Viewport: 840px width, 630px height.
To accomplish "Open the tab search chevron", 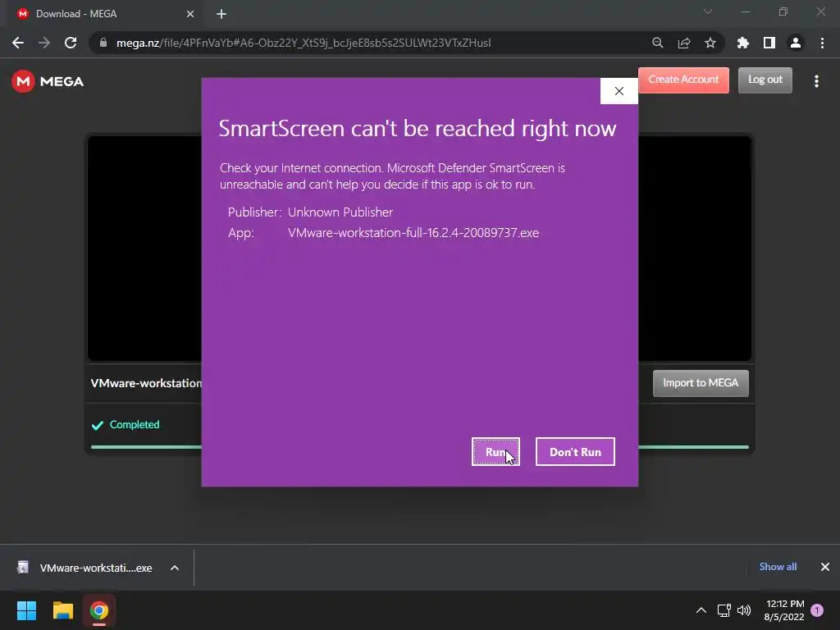I will [708, 11].
